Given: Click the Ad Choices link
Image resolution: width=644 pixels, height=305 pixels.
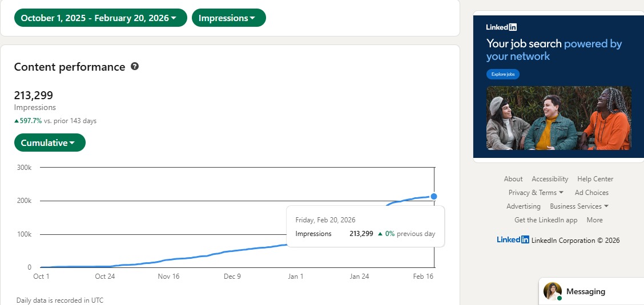Looking at the screenshot, I should 591,193.
